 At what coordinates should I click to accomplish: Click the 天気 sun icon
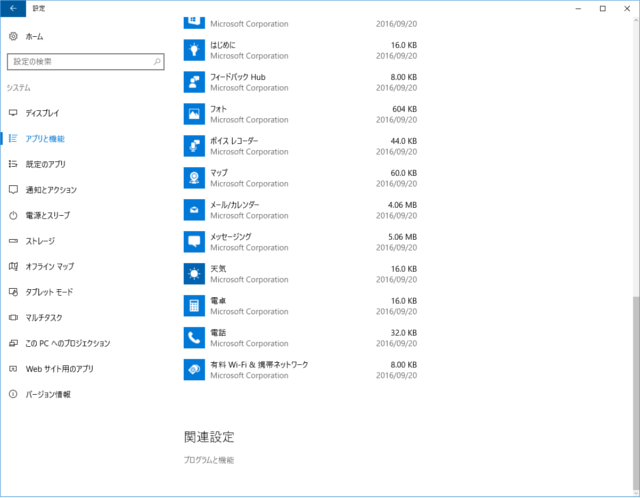point(194,274)
